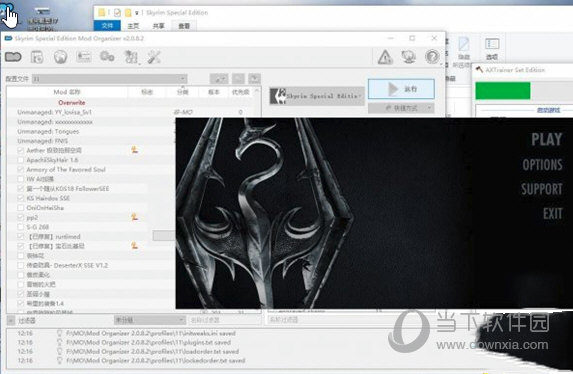
Task: Open the Settings wrench icon in toolbar
Action: [x=154, y=57]
